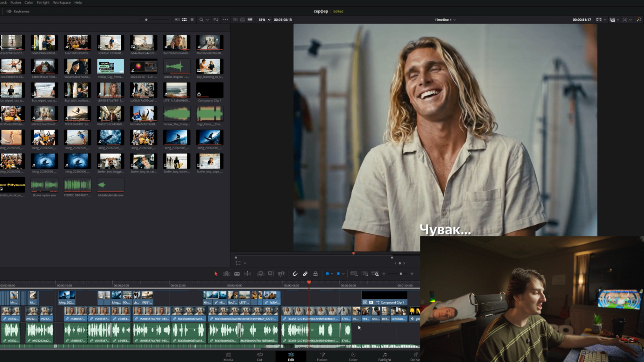Adjust the timeline zoom slider handle
The height and width of the screenshot is (362, 644).
click(x=401, y=274)
